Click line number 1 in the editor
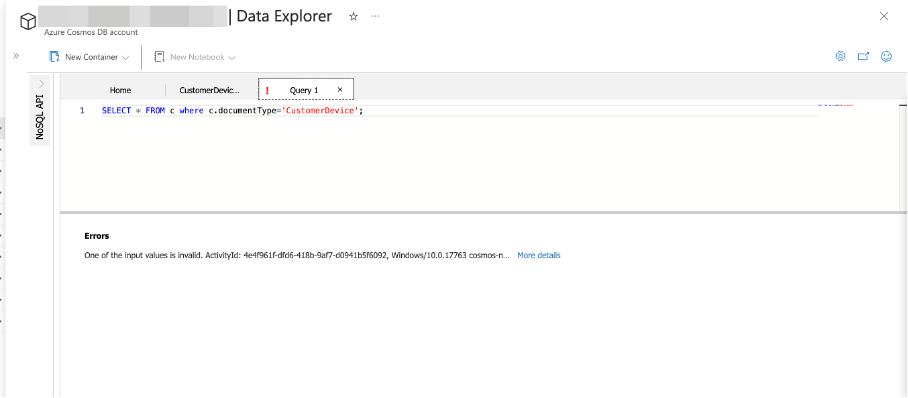 82,111
